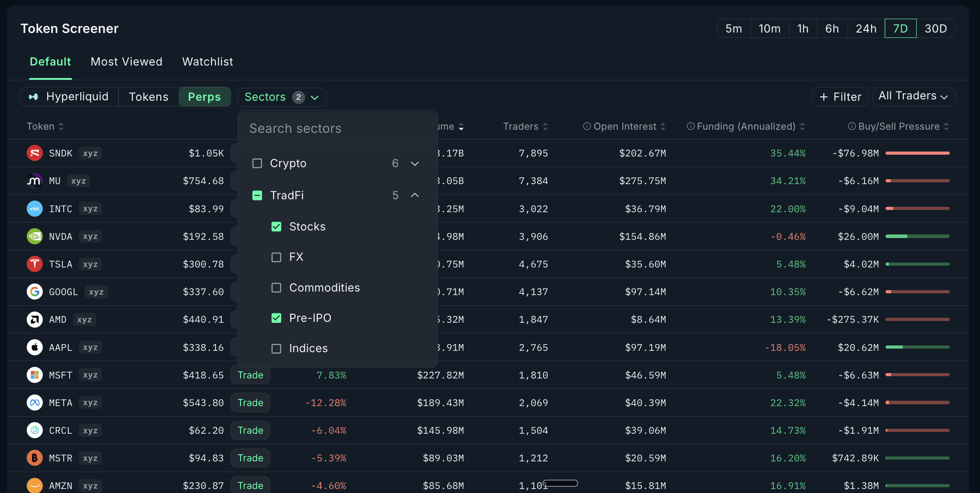
Task: Click the META token logo icon
Action: pyautogui.click(x=35, y=403)
